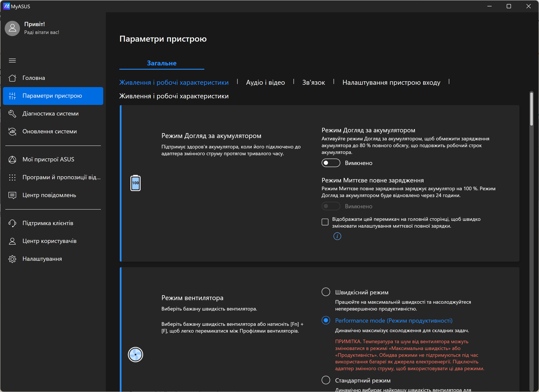Click the Центр повідомлень message icon
The width and height of the screenshot is (539, 392).
pos(12,195)
